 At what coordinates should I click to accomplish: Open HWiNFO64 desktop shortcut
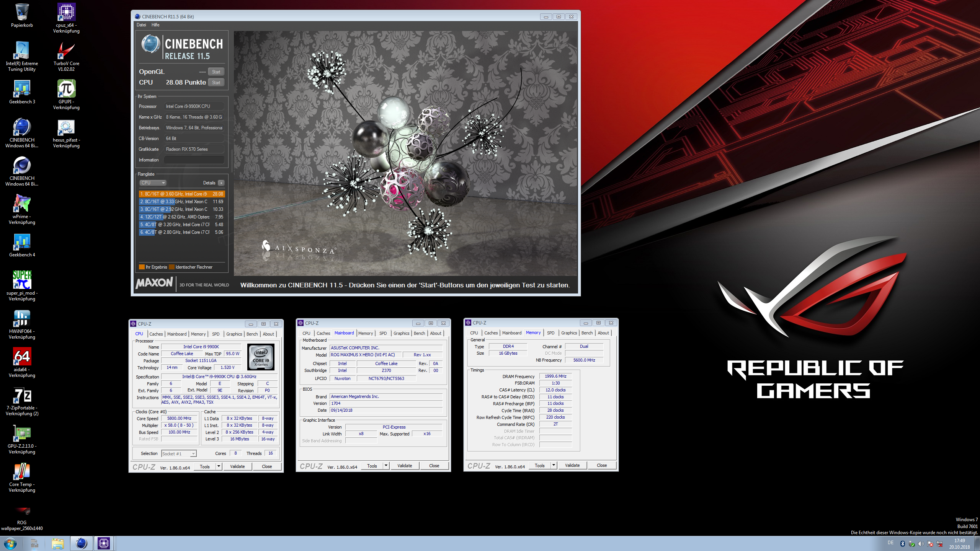click(x=22, y=324)
